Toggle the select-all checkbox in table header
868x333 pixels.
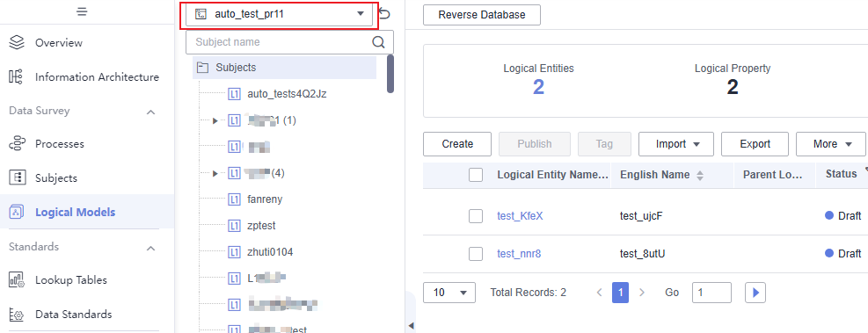click(x=476, y=175)
